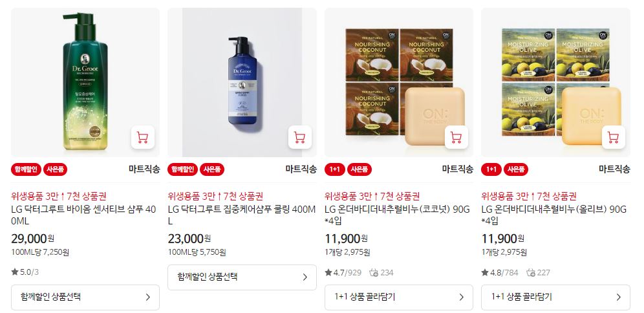Click 함께할인 badge on the green shampoo
The height and width of the screenshot is (313, 644).
click(26, 169)
